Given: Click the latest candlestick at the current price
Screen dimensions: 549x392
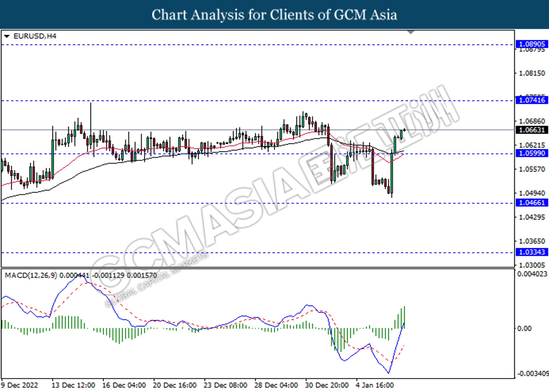Looking at the screenshot, I should pyautogui.click(x=404, y=130).
